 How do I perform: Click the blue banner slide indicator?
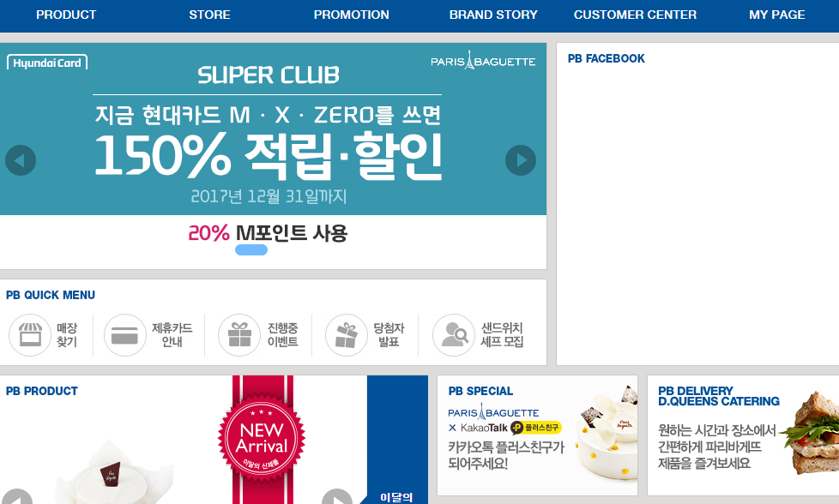[251, 249]
